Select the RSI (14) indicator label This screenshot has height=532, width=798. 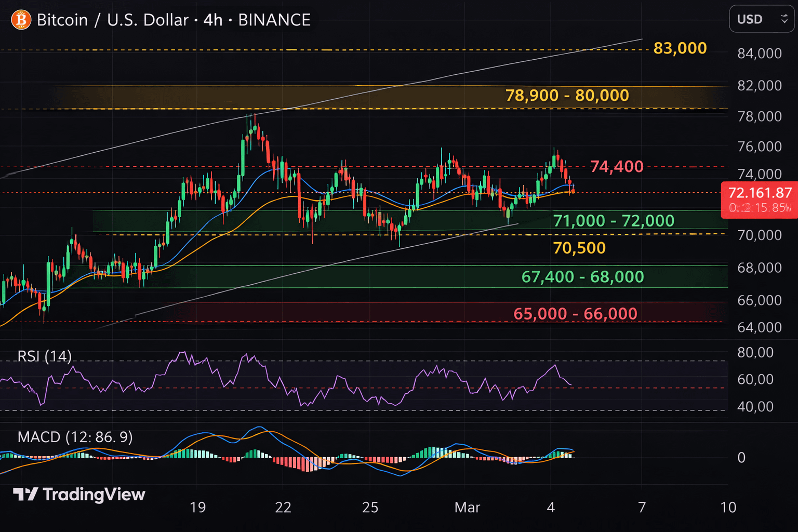coord(45,356)
